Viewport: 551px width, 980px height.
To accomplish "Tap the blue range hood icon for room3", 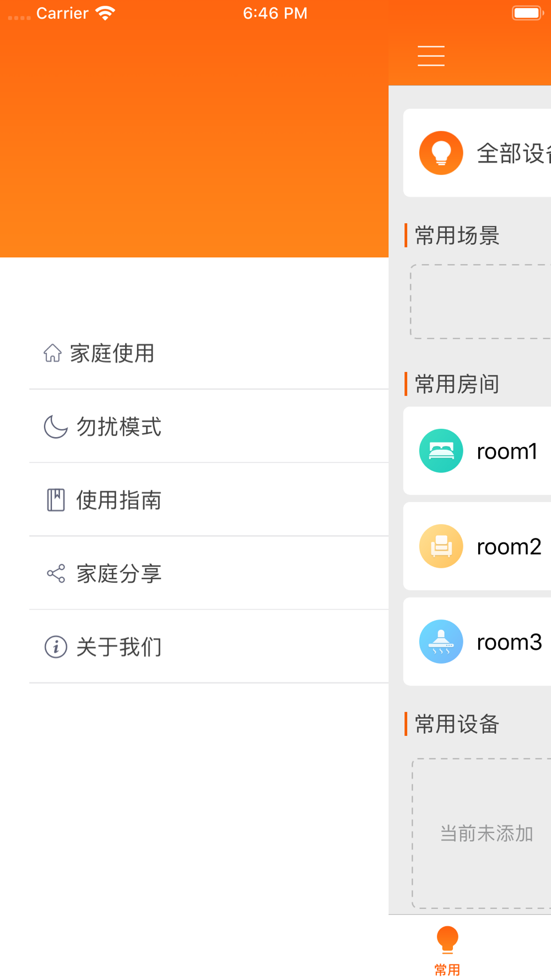I will (x=441, y=642).
